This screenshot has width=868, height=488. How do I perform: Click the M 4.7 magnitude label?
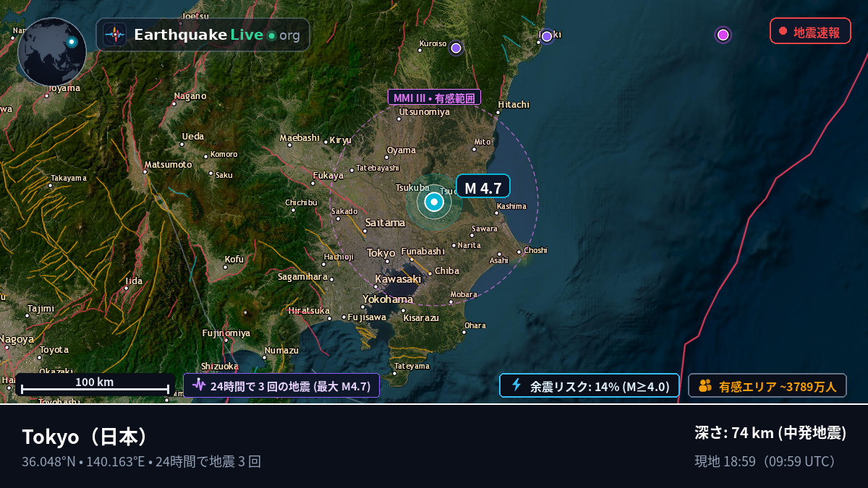pyautogui.click(x=483, y=187)
